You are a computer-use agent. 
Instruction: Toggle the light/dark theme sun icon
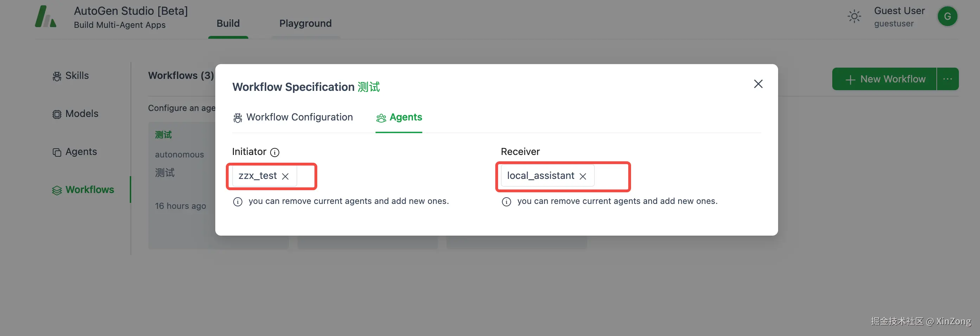(854, 17)
